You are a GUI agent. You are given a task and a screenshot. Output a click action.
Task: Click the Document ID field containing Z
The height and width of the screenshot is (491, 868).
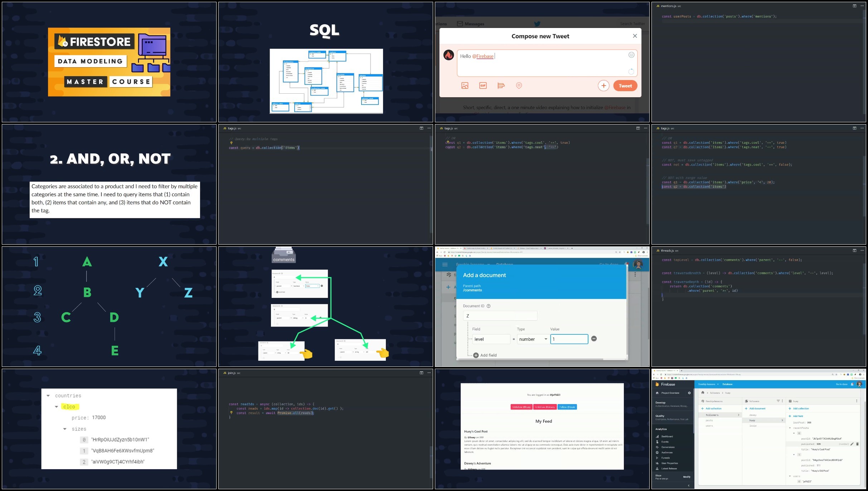(500, 316)
